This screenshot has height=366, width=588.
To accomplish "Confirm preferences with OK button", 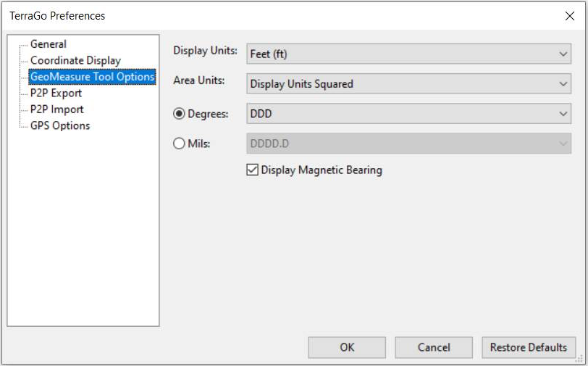I will (347, 347).
